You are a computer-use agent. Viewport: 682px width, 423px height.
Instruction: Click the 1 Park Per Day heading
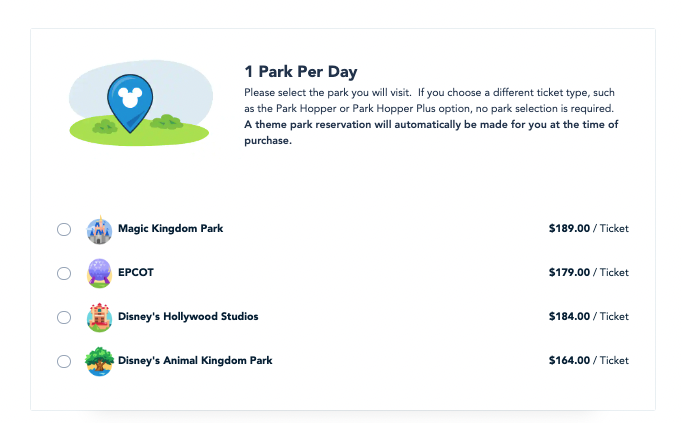point(301,71)
